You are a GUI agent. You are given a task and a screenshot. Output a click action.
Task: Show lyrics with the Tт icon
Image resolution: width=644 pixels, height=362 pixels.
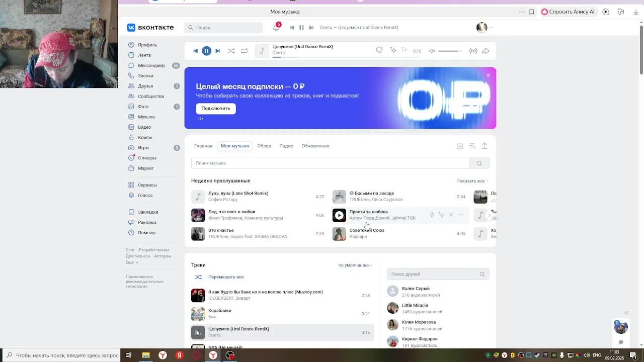[404, 50]
